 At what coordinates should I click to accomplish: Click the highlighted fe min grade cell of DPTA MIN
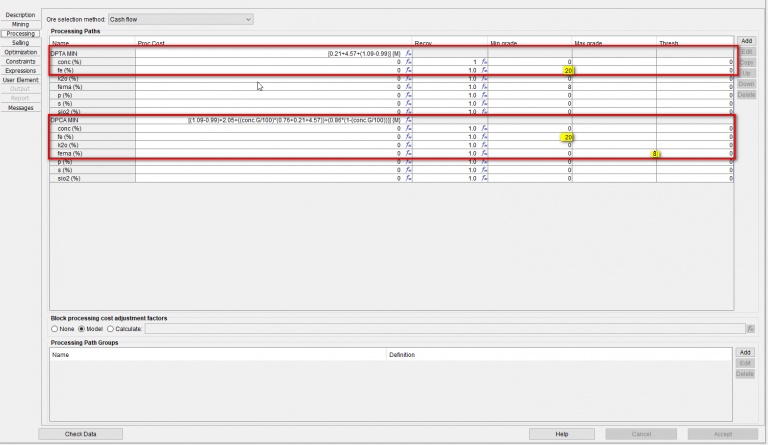530,70
